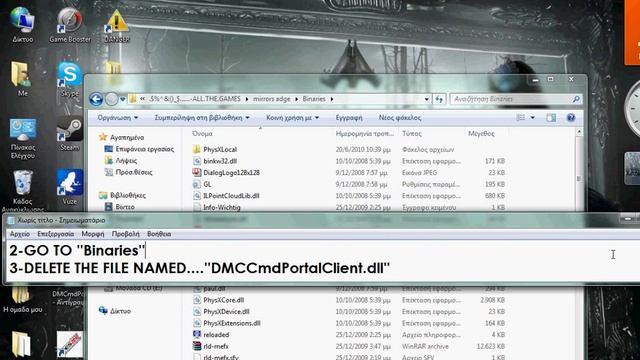The width and height of the screenshot is (640, 360).
Task: Open recent locations dropdown near back button
Action: [x=122, y=99]
